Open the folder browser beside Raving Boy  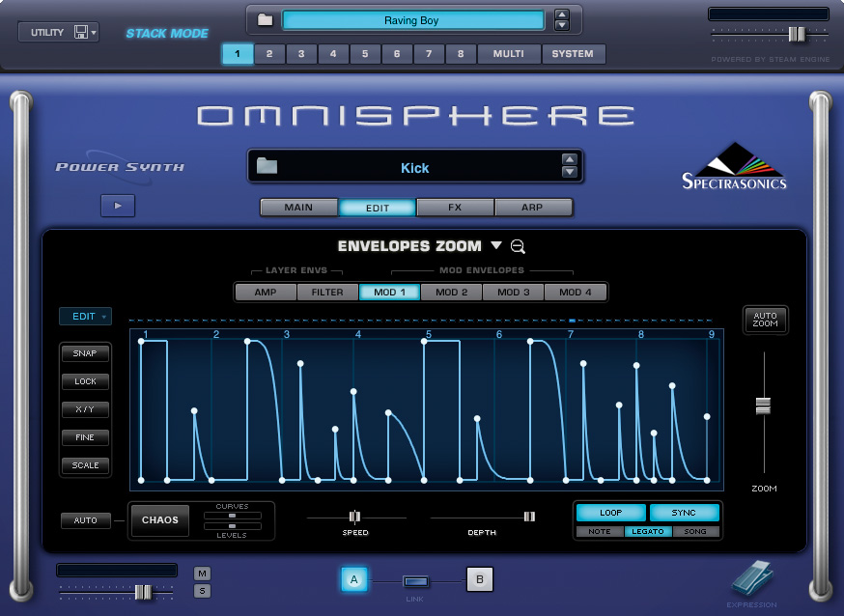[x=265, y=17]
